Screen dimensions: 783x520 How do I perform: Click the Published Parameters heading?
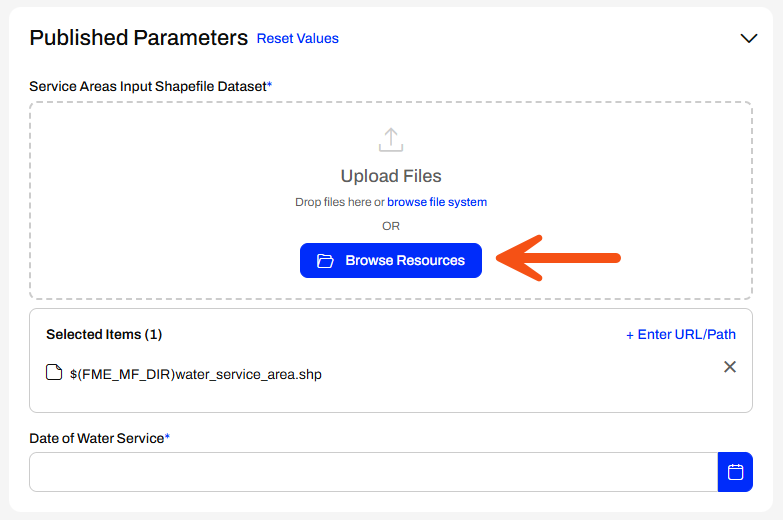tap(138, 38)
